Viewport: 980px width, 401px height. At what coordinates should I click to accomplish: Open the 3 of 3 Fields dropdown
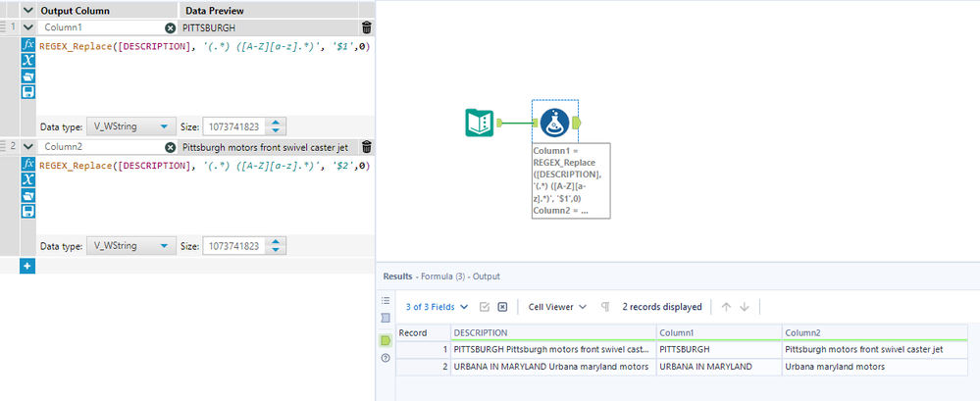(437, 307)
